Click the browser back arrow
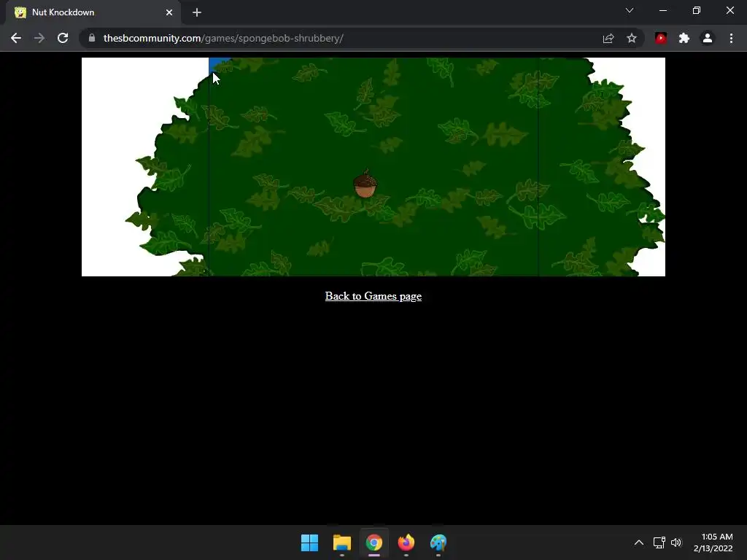The height and width of the screenshot is (560, 747). tap(16, 38)
